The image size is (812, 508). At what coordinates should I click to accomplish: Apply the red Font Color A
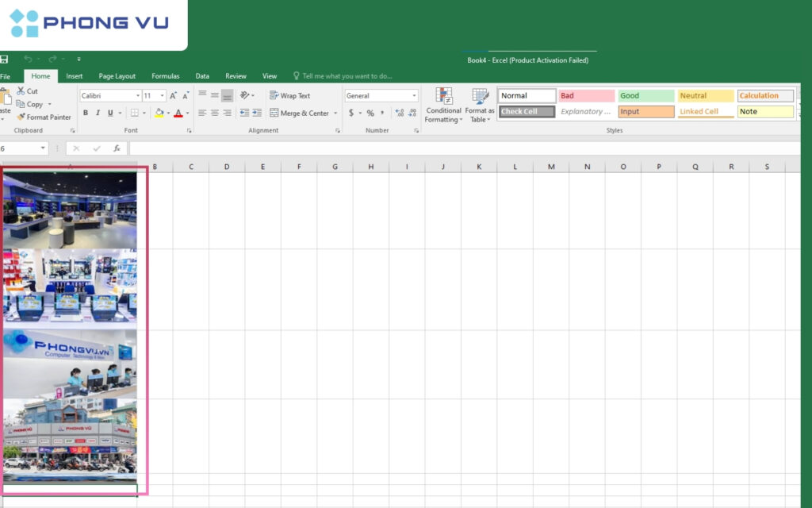[x=178, y=113]
